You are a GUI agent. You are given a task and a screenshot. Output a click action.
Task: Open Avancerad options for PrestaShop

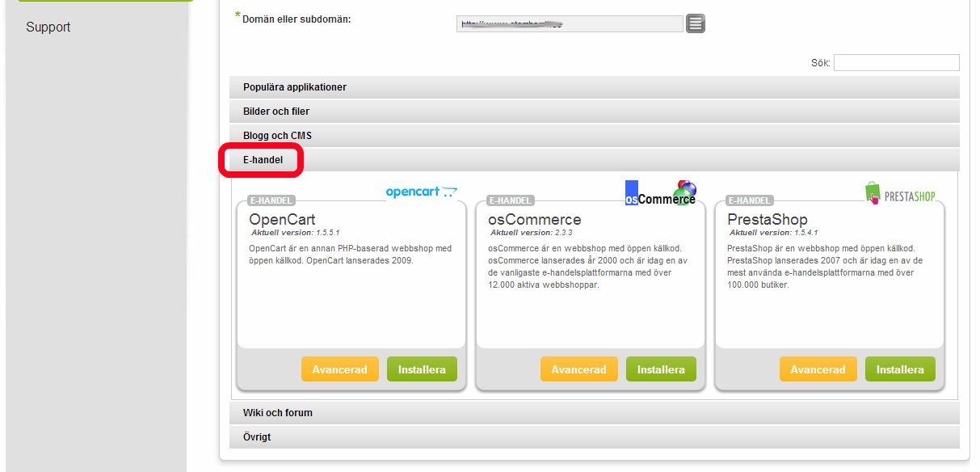pos(818,369)
